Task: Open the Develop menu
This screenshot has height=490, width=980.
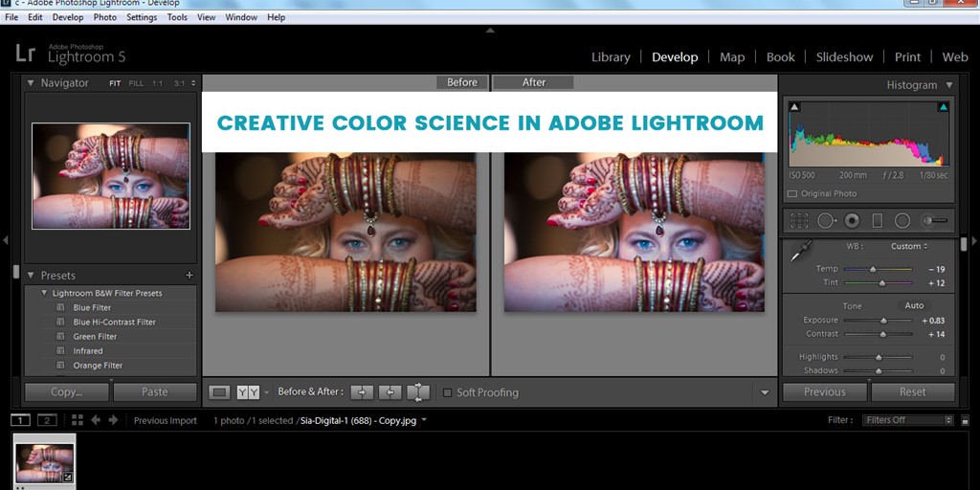Action: pos(68,17)
